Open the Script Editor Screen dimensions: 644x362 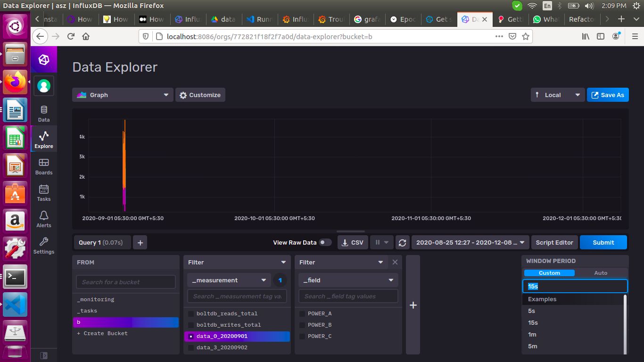coord(554,243)
